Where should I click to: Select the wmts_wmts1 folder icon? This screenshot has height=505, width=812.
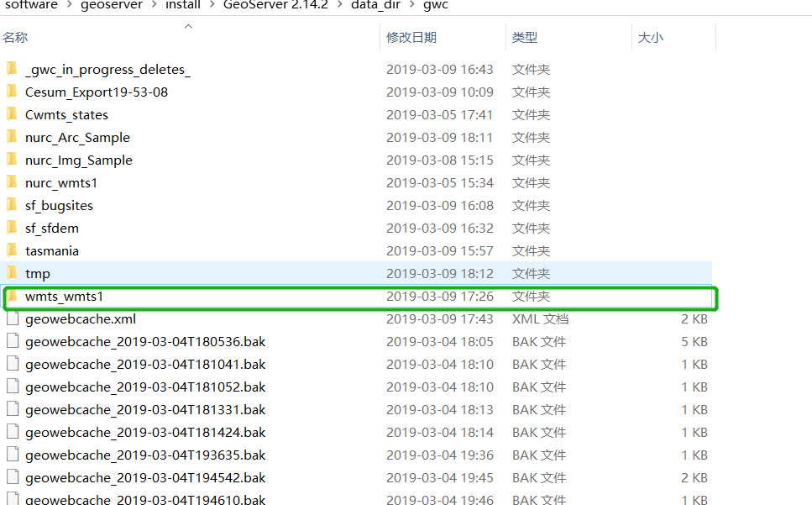pos(12,297)
